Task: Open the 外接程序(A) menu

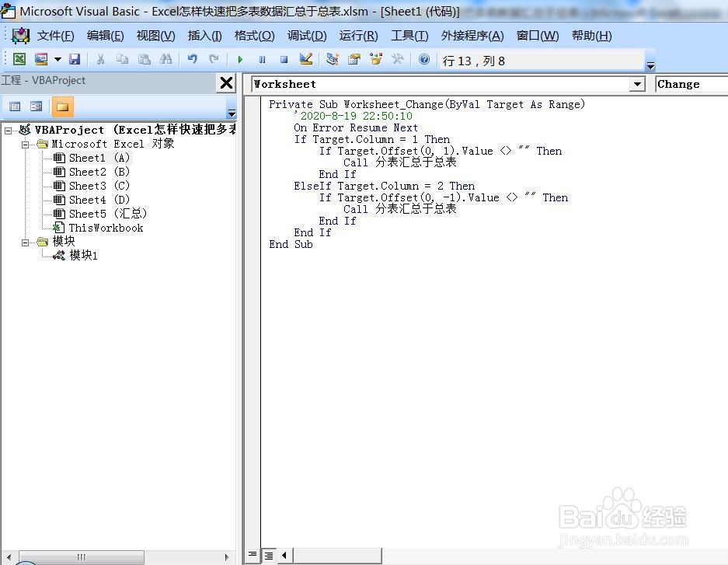Action: point(472,36)
